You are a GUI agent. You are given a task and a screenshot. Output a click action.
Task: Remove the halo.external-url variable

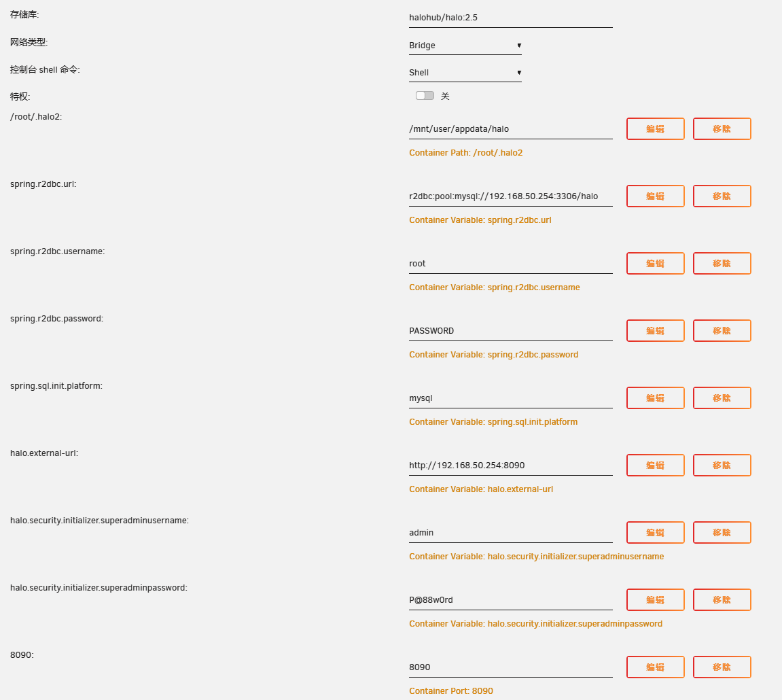coord(722,466)
